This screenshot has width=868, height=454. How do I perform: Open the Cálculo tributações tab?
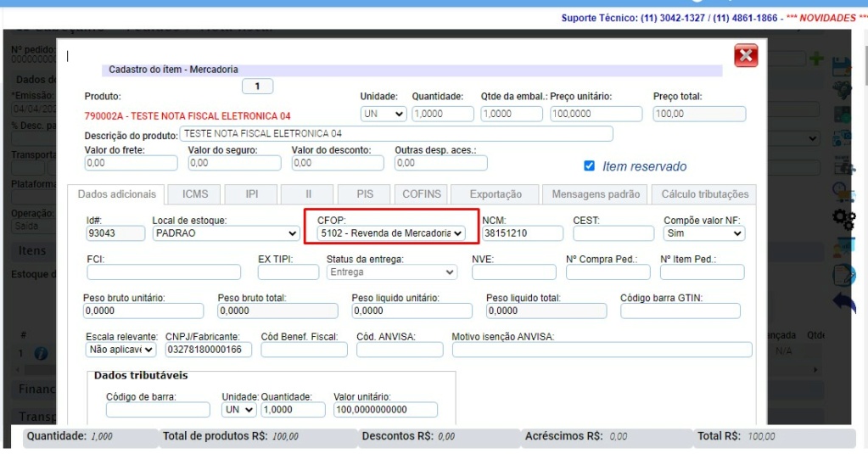pos(704,194)
